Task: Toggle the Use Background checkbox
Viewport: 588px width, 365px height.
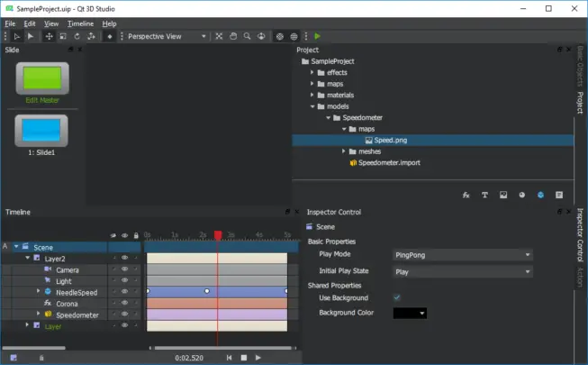Action: [397, 297]
